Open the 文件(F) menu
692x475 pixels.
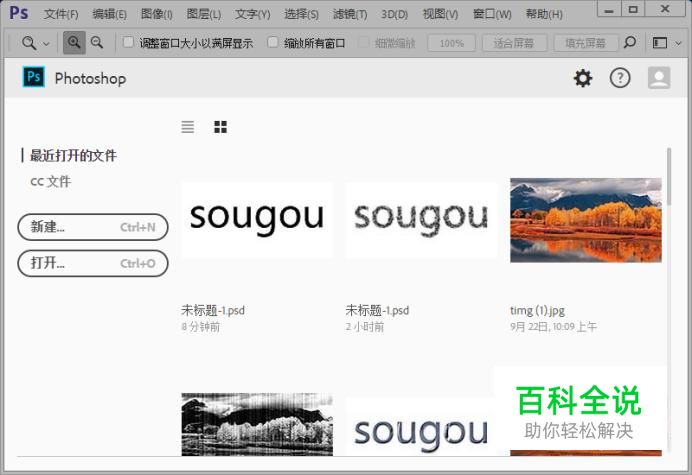61,14
